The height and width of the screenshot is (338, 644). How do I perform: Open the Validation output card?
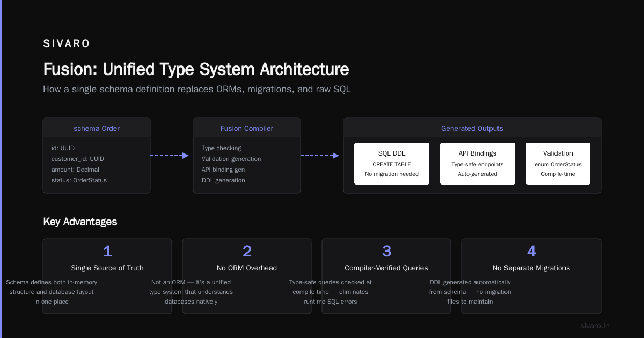(x=558, y=164)
